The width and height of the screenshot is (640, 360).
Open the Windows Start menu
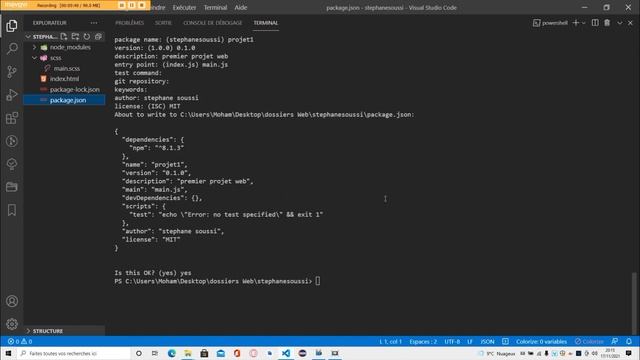(8, 353)
